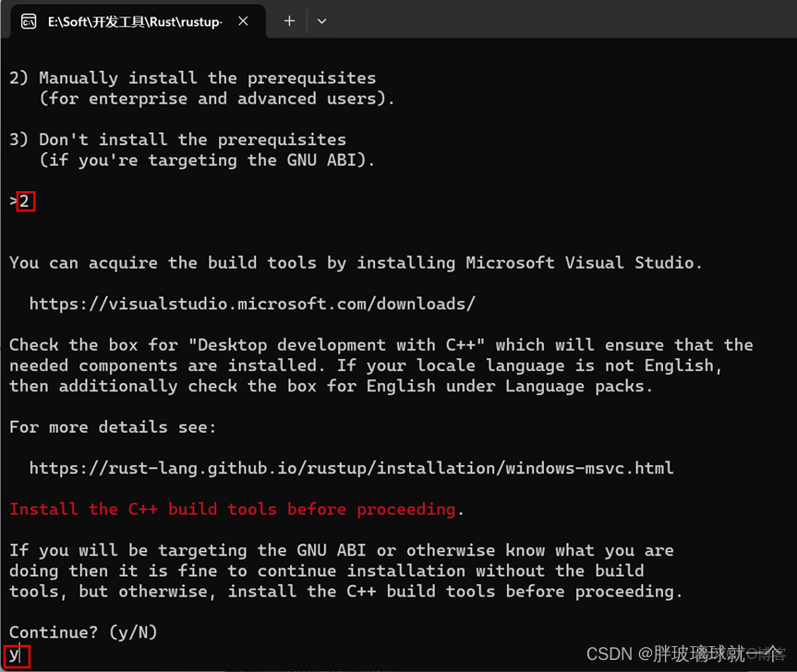This screenshot has width=797, height=672.
Task: Open a new terminal tab with the plus icon
Action: click(x=291, y=20)
